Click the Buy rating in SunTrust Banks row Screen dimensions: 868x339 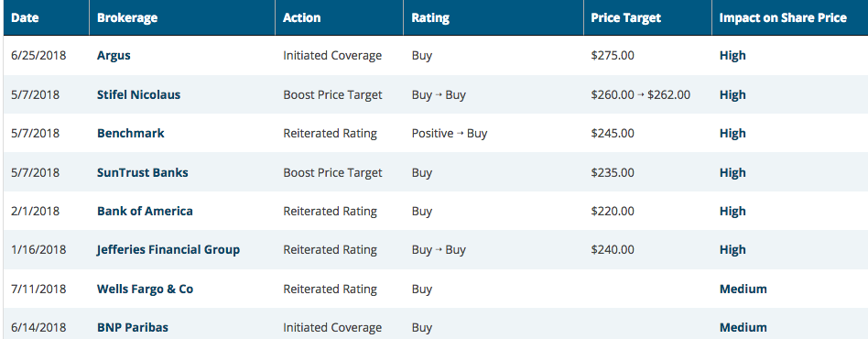(422, 172)
